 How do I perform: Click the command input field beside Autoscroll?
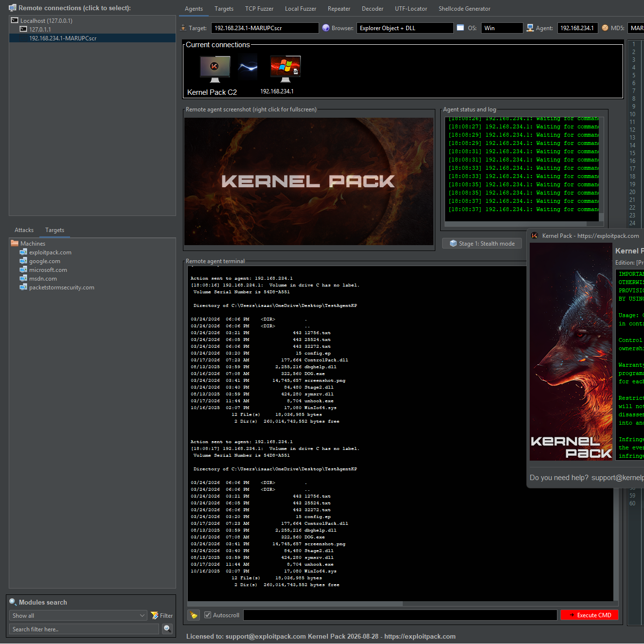click(400, 615)
